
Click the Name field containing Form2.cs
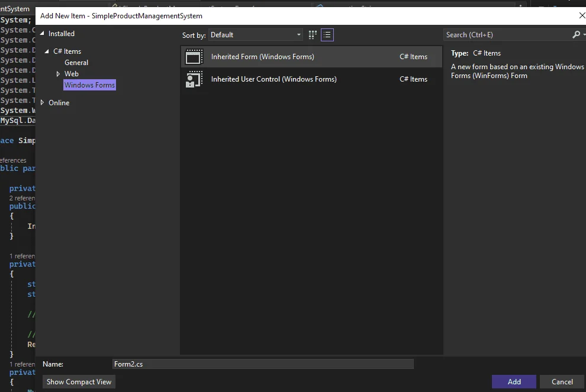263,364
